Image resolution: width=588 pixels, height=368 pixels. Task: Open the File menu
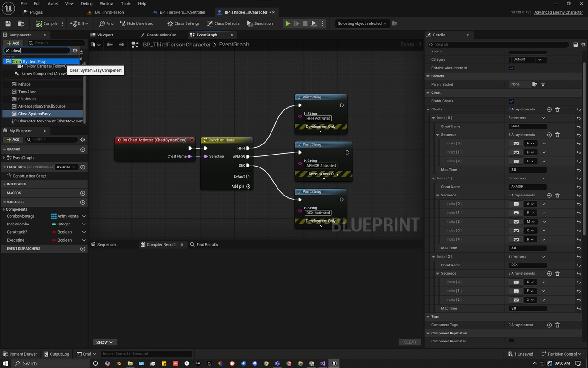pos(23,4)
